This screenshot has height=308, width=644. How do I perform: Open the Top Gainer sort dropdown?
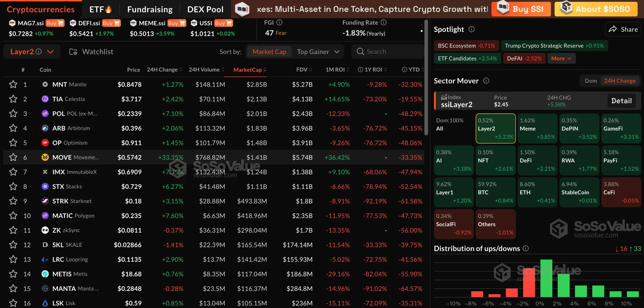click(x=318, y=52)
